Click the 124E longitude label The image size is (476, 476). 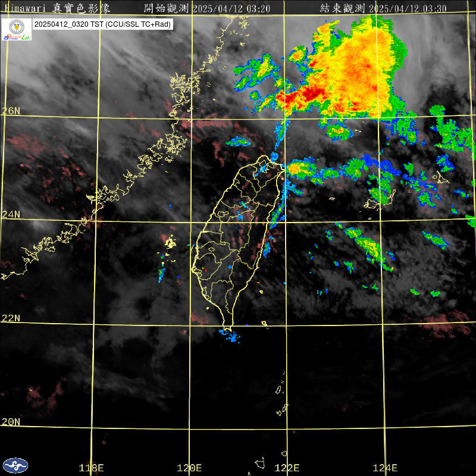pyautogui.click(x=386, y=468)
